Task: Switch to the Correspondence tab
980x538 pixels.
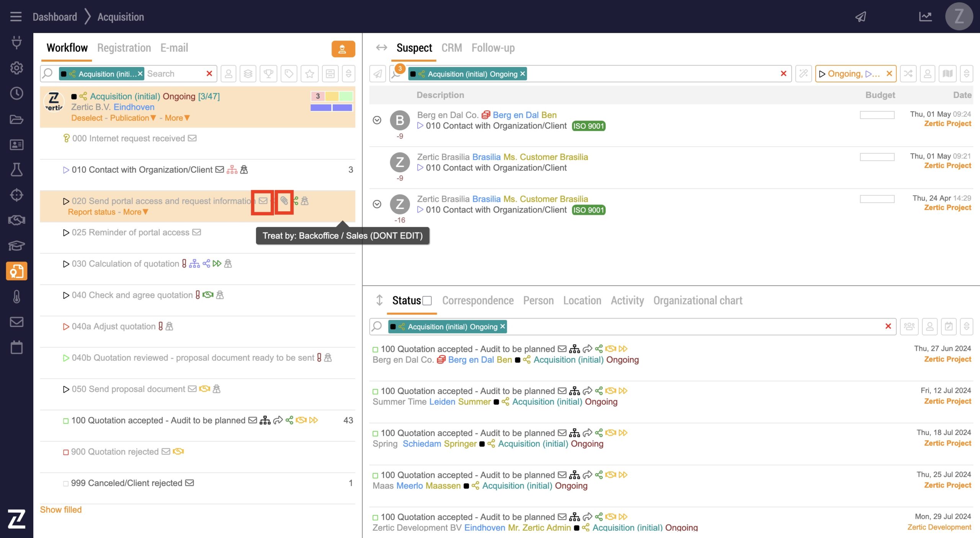Action: [x=478, y=301]
